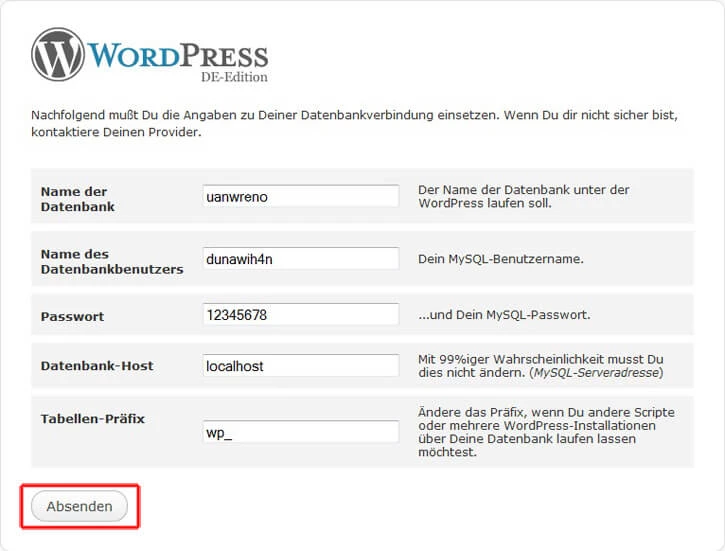Click the 'Passwort' label

[x=72, y=316]
